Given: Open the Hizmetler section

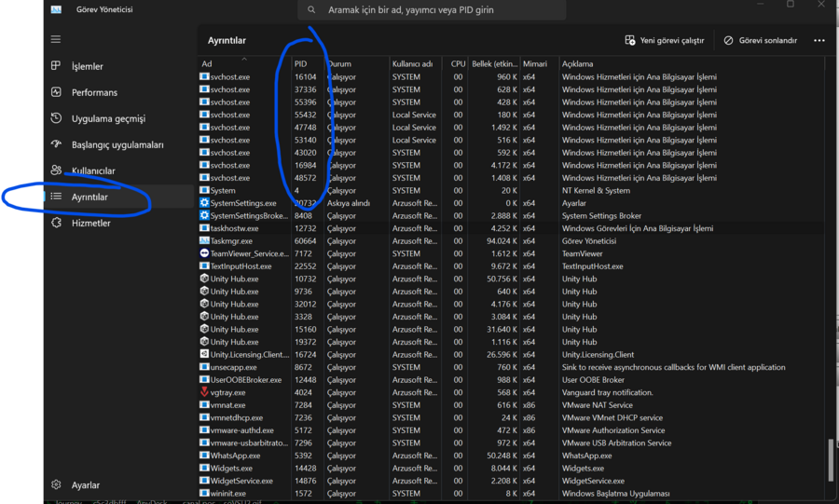Looking at the screenshot, I should pyautogui.click(x=90, y=224).
